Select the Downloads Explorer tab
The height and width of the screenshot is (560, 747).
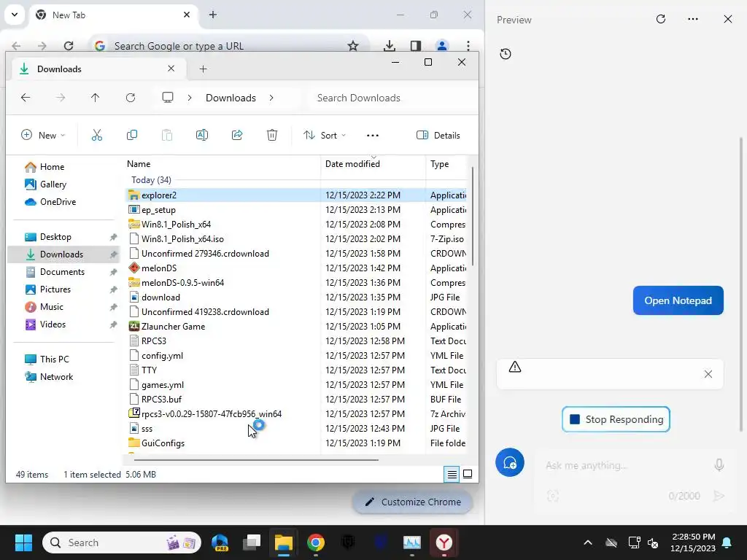[x=98, y=69]
